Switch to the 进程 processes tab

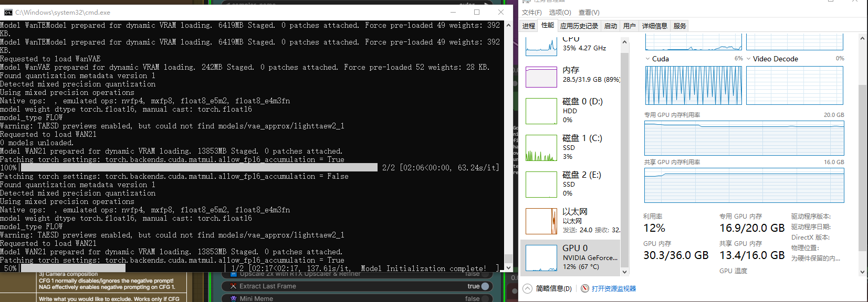[x=529, y=26]
